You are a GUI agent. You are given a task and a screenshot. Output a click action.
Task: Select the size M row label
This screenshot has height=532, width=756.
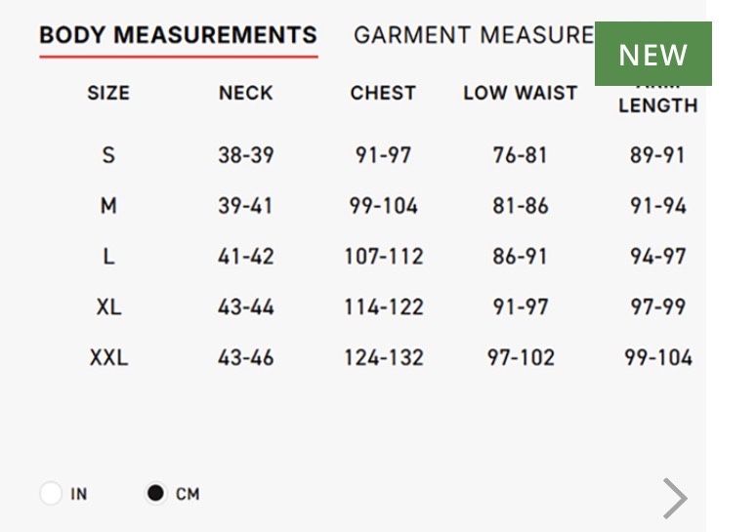tap(108, 206)
